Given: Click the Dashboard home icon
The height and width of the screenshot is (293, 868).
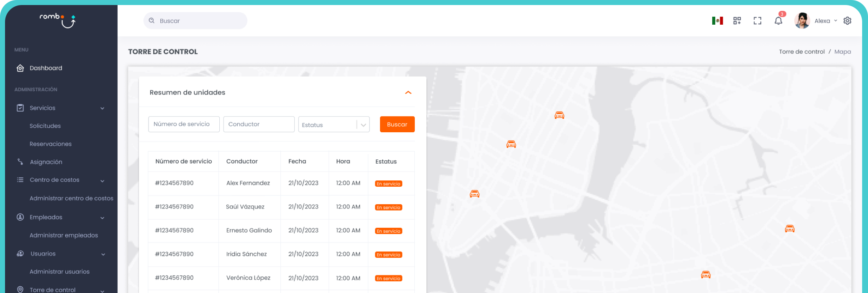Looking at the screenshot, I should point(20,68).
